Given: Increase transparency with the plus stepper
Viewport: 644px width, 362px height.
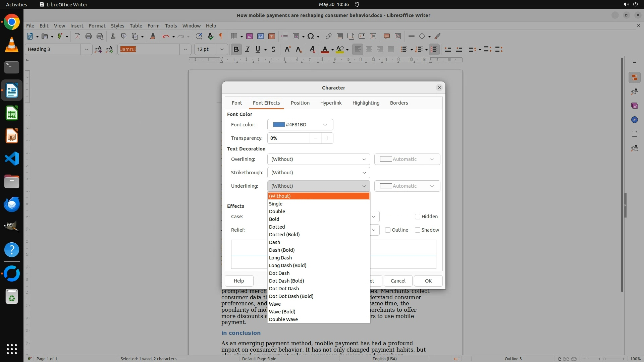Looking at the screenshot, I should point(327,138).
